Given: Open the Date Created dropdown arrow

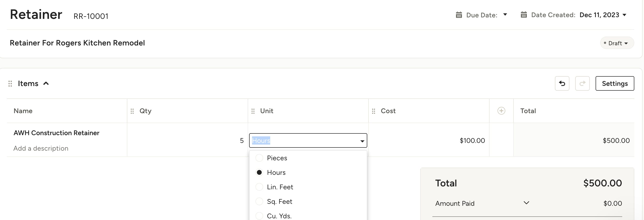Looking at the screenshot, I should pos(624,15).
